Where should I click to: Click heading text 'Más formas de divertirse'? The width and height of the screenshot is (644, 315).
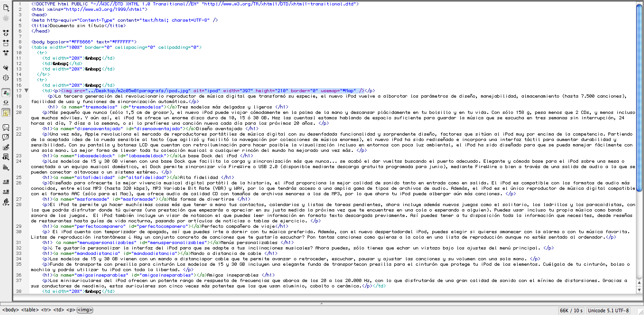[x=202, y=199]
